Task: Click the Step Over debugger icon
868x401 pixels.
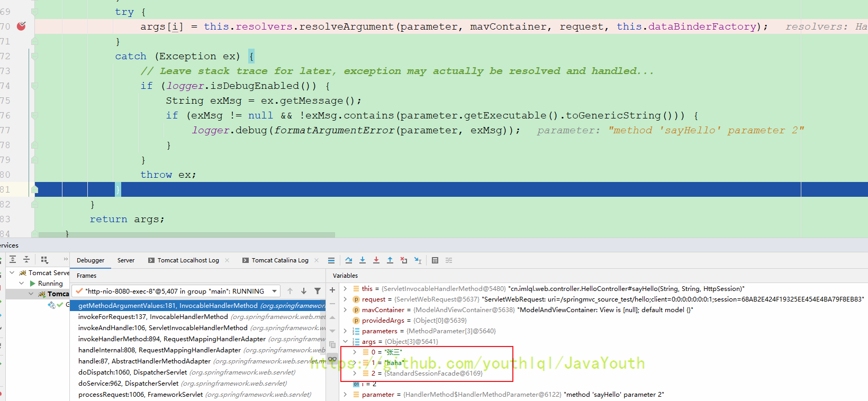Action: coord(349,260)
